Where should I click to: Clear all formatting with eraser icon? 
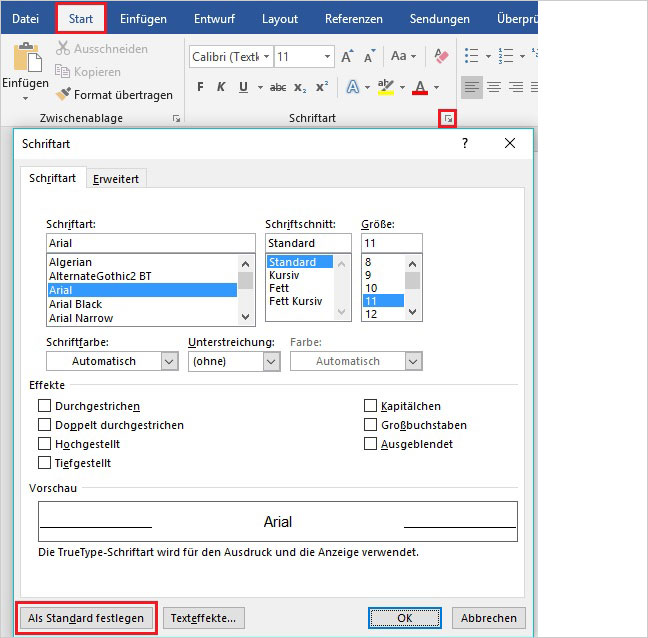441,56
